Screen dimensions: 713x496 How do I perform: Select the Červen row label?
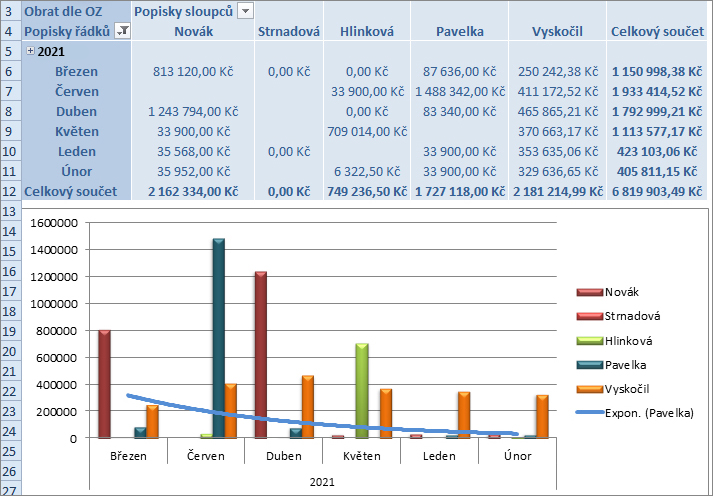point(76,91)
